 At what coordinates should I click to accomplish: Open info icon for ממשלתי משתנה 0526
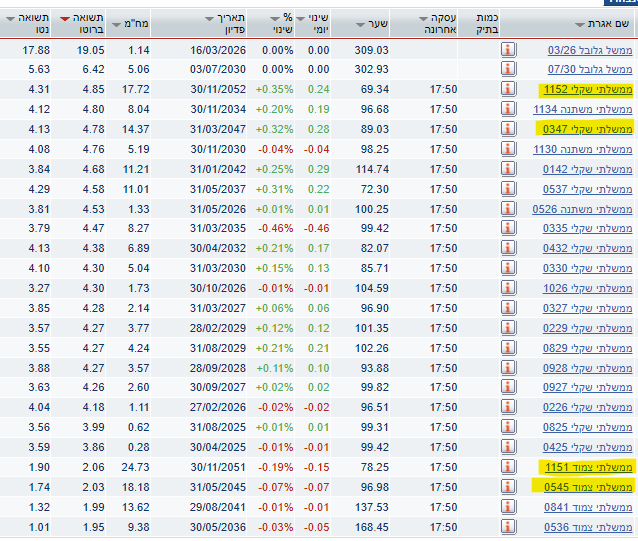tap(508, 209)
